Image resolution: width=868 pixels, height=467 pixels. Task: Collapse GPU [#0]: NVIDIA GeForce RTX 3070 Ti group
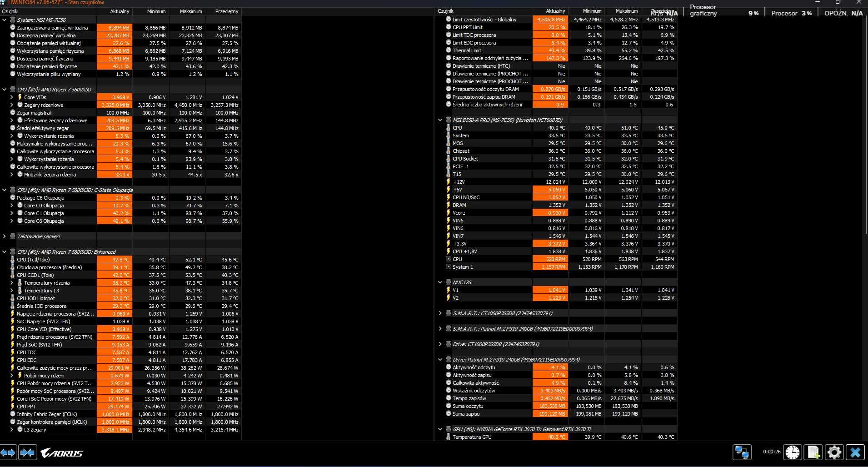[440, 429]
